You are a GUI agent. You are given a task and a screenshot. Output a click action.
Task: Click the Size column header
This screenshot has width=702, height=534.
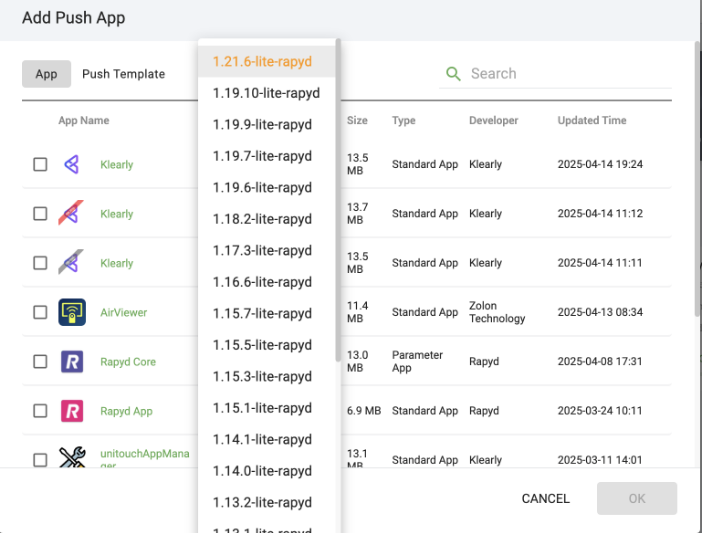pos(357,120)
